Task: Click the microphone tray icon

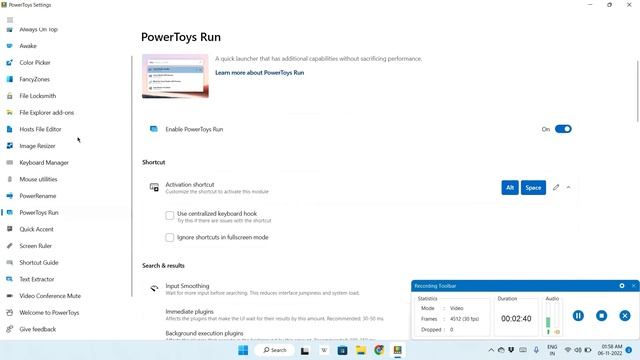Action: 536,350
